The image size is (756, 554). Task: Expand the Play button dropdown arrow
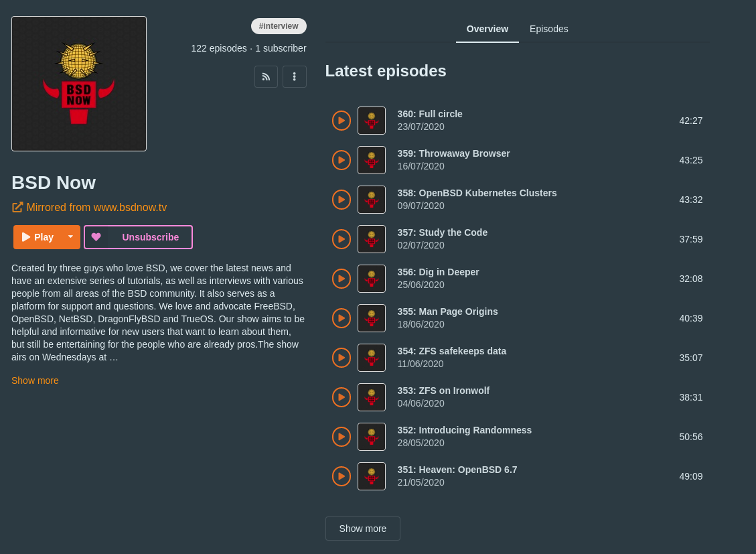(x=70, y=236)
